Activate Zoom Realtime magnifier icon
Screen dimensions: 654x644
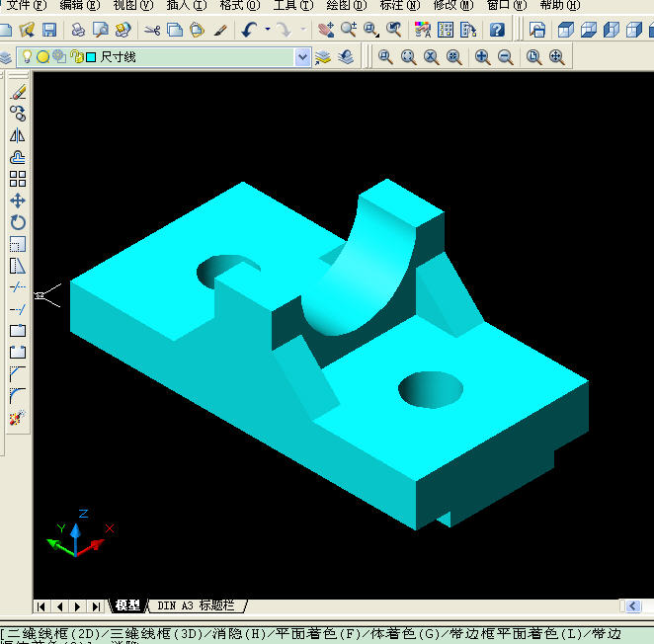point(349,30)
